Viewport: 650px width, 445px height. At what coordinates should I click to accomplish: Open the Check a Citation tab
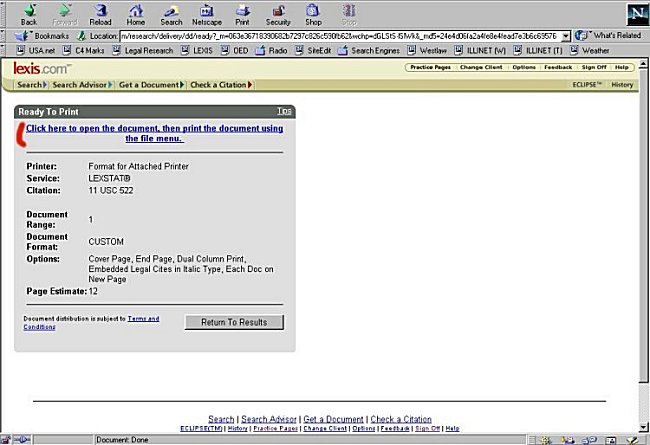tap(221, 85)
